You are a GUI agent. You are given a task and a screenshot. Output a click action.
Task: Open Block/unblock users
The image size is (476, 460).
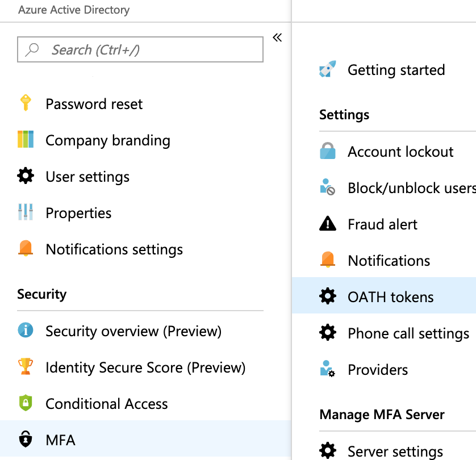(412, 188)
